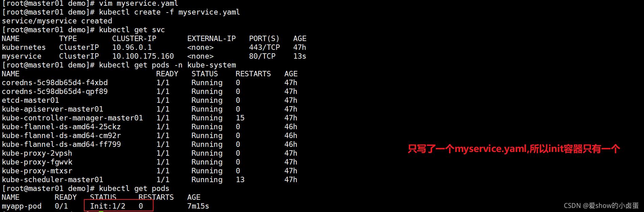Click restart count 13 for kube-scheduler
644x212 pixels.
pyautogui.click(x=240, y=179)
